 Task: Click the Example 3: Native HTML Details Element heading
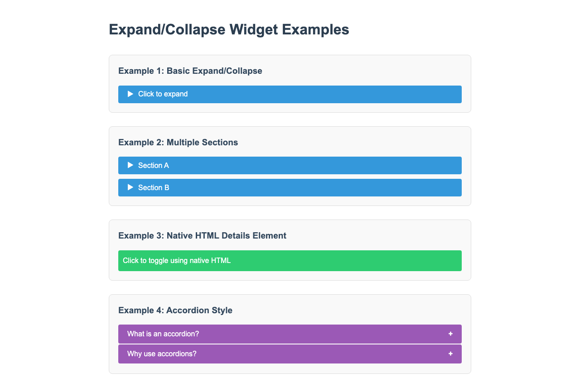(x=202, y=236)
